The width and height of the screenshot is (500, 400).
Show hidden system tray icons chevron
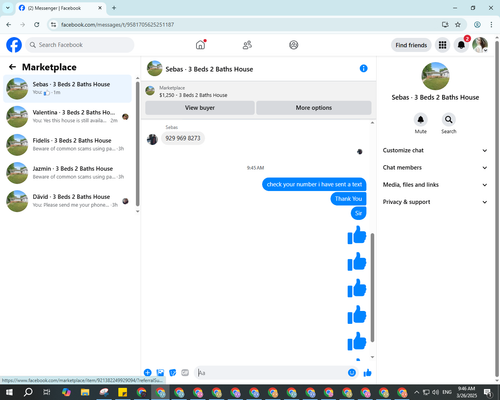point(416,392)
